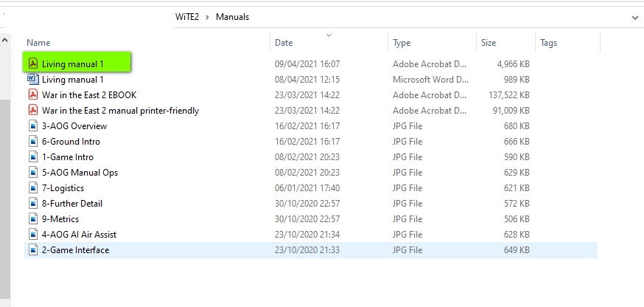
Task: Click the image icon of 9-Metrics
Action: pyautogui.click(x=34, y=219)
